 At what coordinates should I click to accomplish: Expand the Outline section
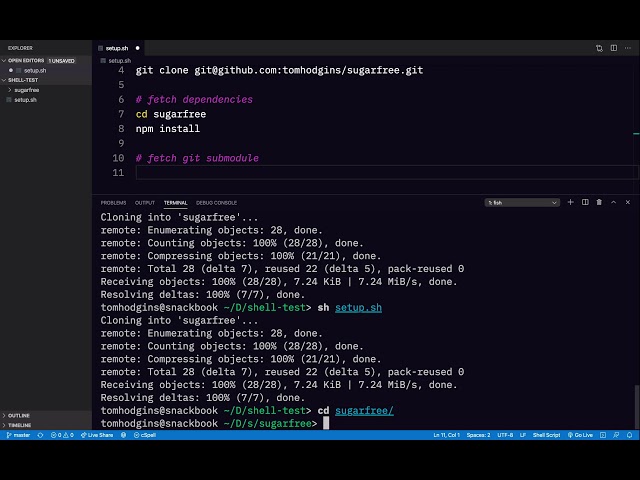(x=18, y=416)
